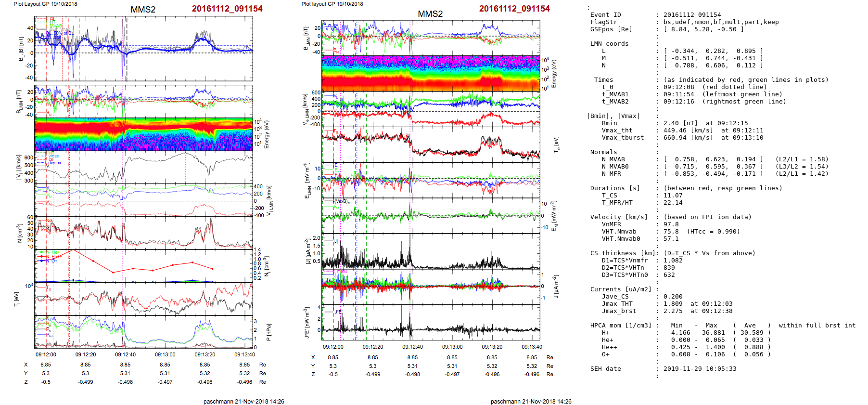
Task: Click the 09:13:00 tick on left time axis
Action: point(165,354)
